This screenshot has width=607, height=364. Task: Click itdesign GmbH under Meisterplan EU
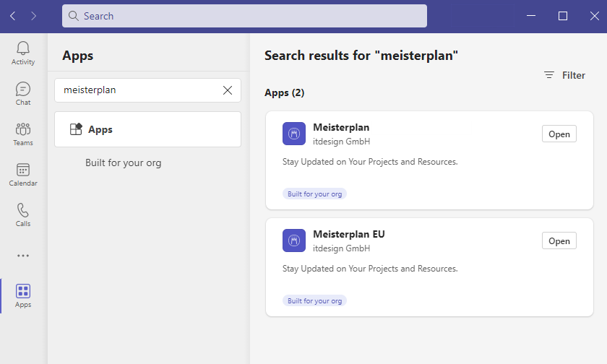341,248
